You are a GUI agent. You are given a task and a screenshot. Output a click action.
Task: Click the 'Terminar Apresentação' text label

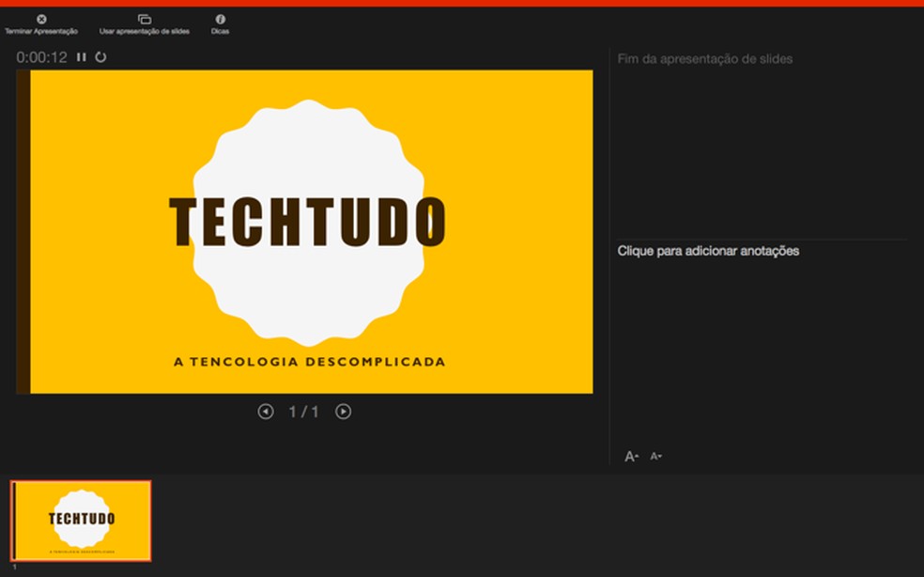pos(41,31)
